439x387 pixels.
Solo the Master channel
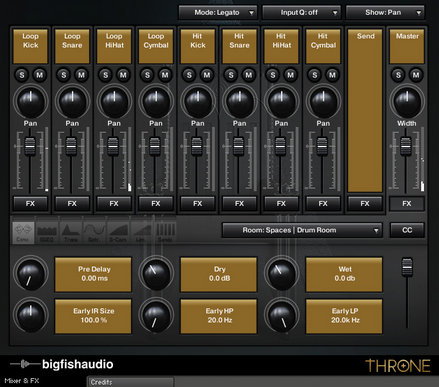click(x=398, y=75)
